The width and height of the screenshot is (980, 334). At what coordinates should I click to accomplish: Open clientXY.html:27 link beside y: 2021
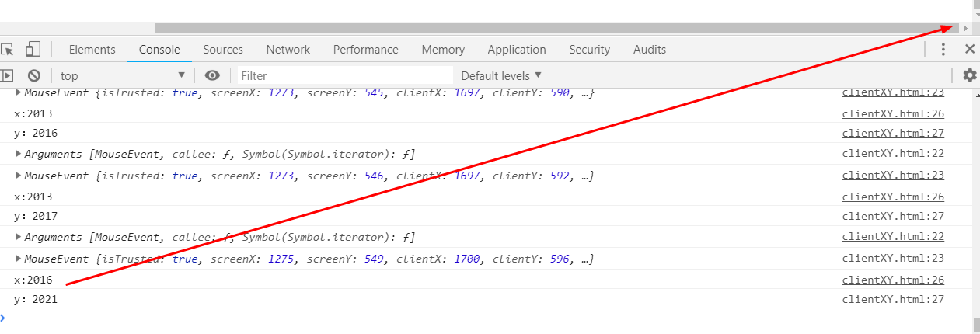893,299
